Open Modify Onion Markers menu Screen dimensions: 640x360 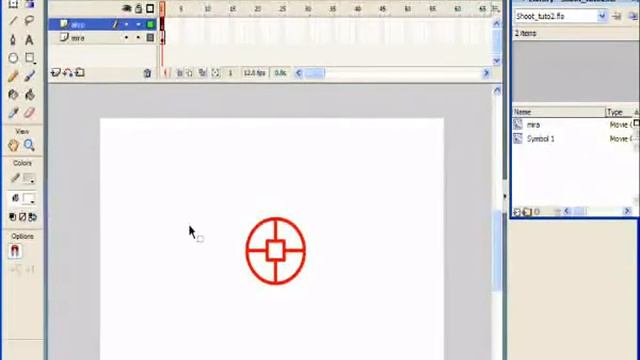click(216, 73)
